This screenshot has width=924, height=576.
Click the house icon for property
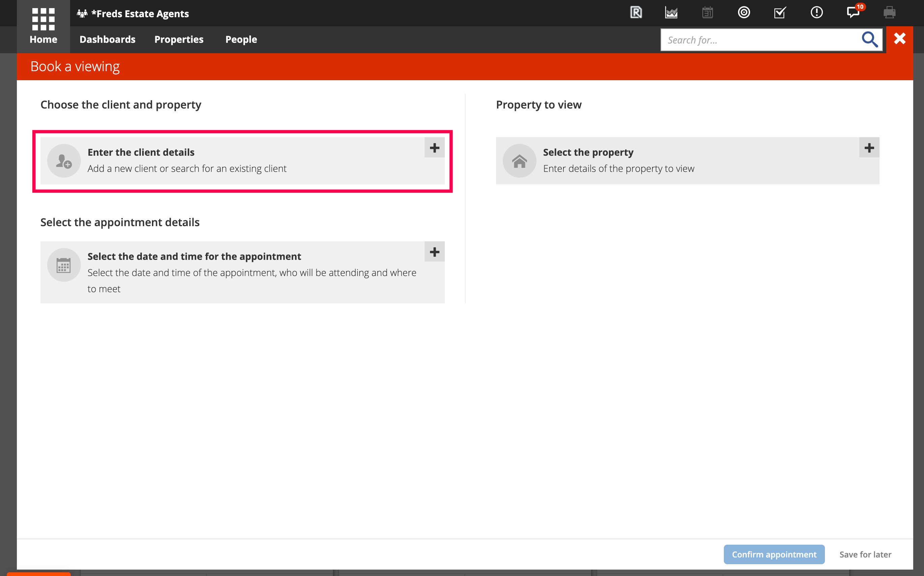coord(519,161)
